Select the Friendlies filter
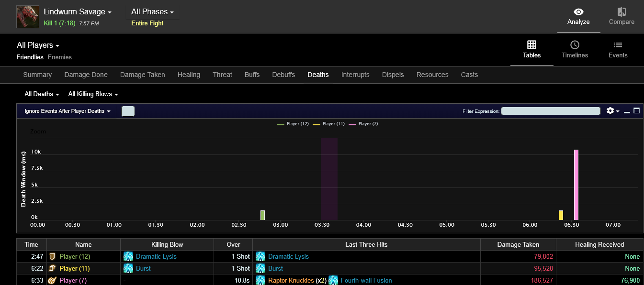This screenshot has width=644, height=285. tap(30, 57)
